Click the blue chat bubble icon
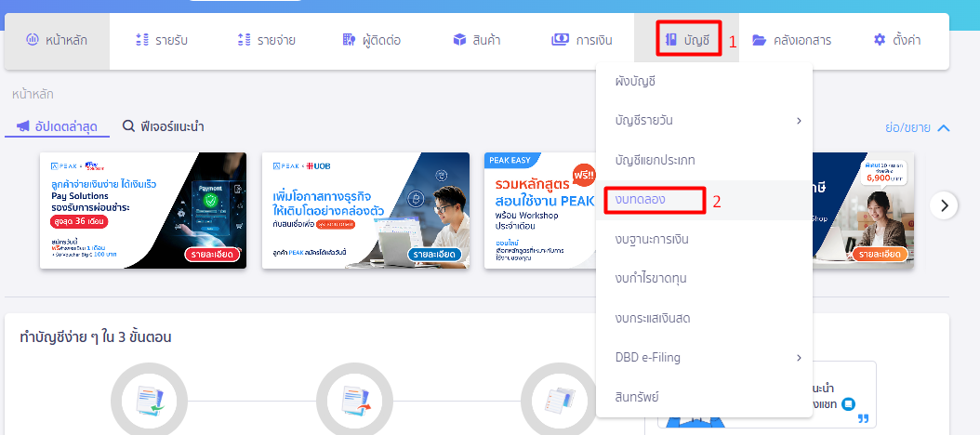The width and height of the screenshot is (980, 435). [x=848, y=404]
